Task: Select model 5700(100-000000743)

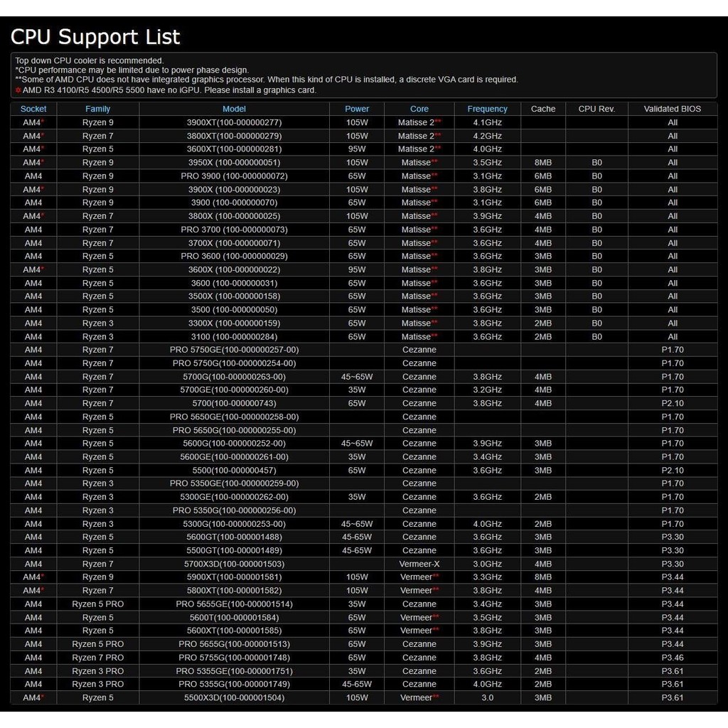Action: pyautogui.click(x=234, y=403)
